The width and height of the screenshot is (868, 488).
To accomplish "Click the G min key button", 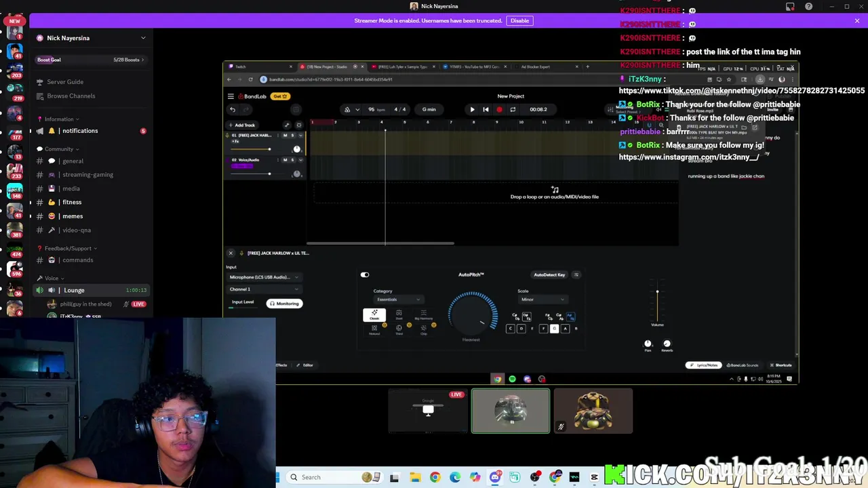I will (x=429, y=109).
